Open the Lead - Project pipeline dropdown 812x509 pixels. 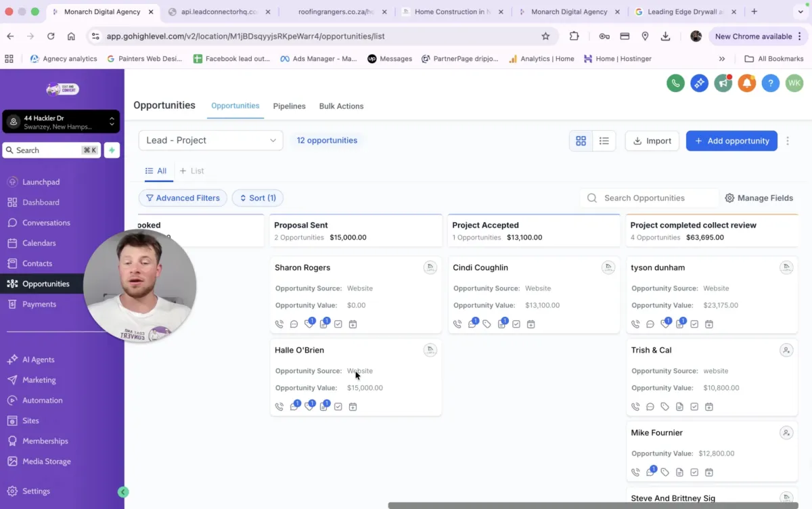click(210, 140)
